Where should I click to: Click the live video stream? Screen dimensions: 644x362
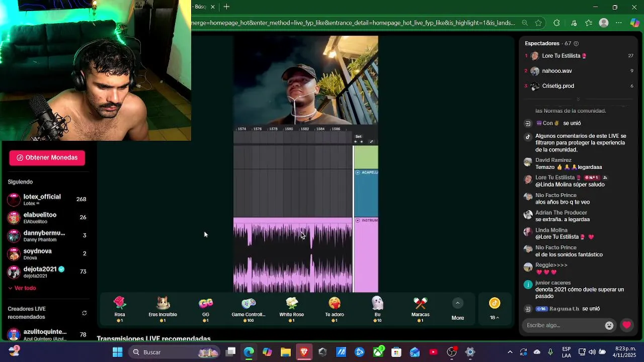pos(306,164)
